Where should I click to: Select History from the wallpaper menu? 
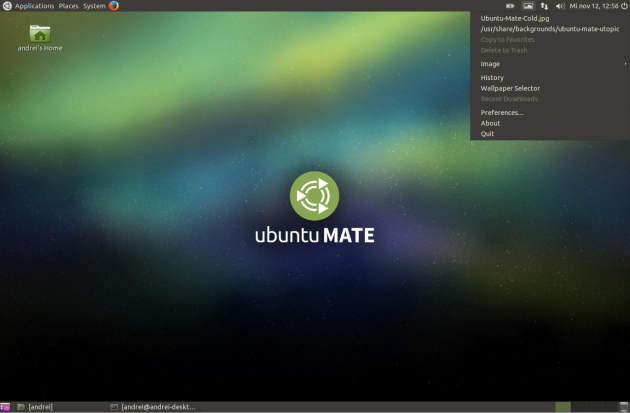click(492, 78)
